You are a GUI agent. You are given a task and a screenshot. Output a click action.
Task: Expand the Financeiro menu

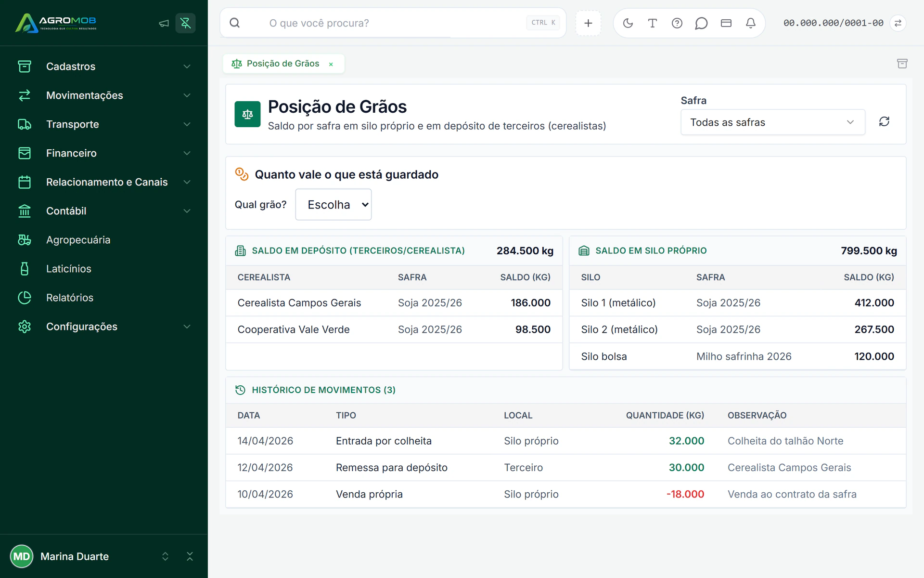[104, 153]
